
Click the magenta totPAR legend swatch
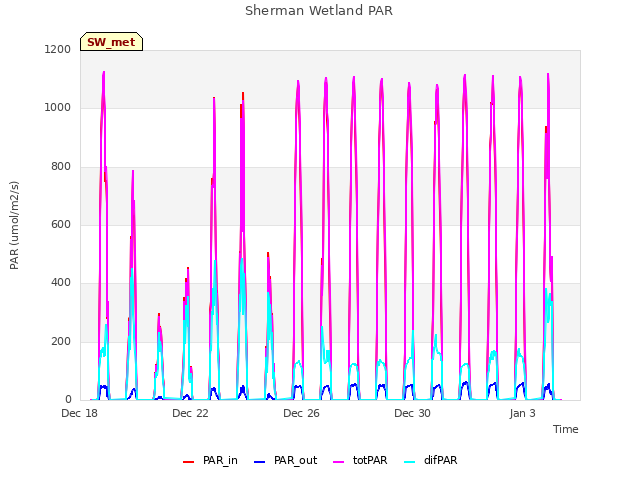[338, 462]
